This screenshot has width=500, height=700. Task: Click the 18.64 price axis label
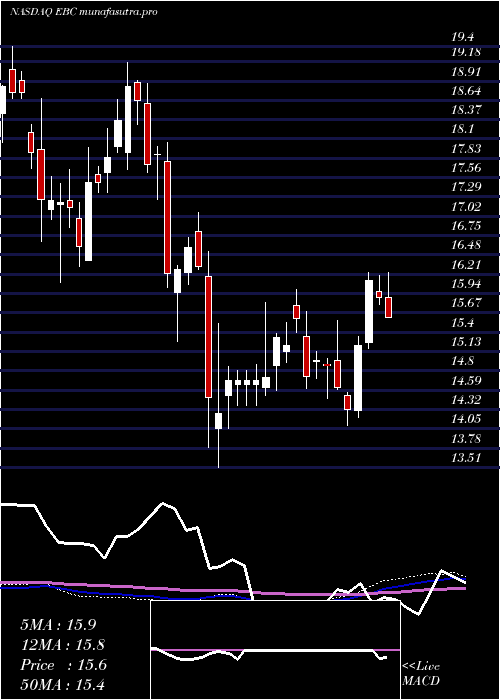[x=466, y=91]
